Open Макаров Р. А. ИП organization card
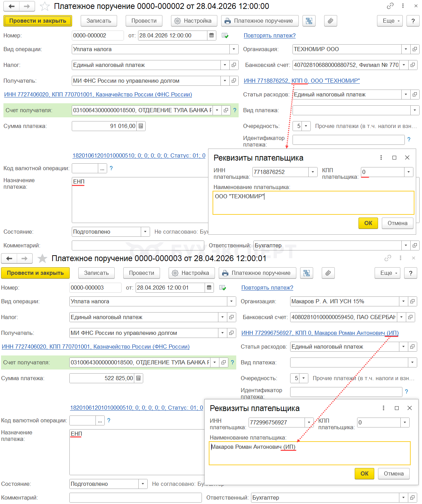 point(412,301)
